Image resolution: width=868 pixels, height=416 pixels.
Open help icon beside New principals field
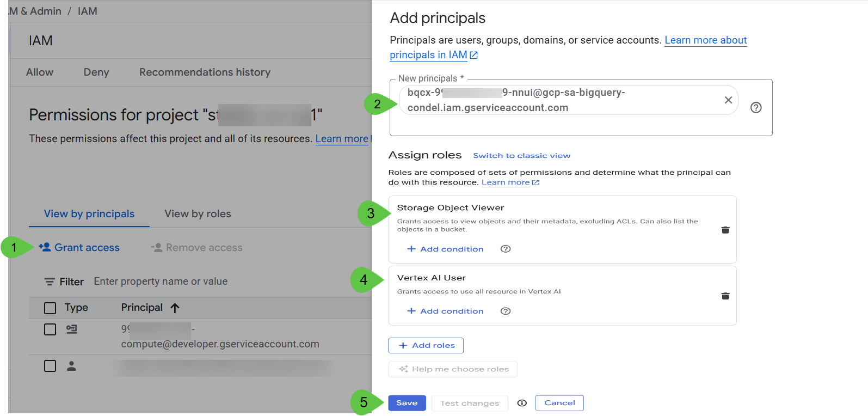coord(756,108)
